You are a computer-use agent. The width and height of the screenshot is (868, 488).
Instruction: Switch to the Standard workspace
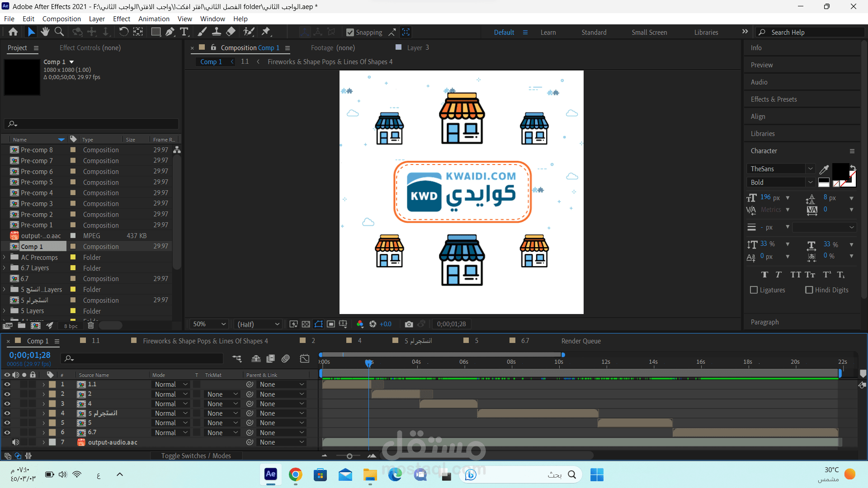tap(594, 33)
